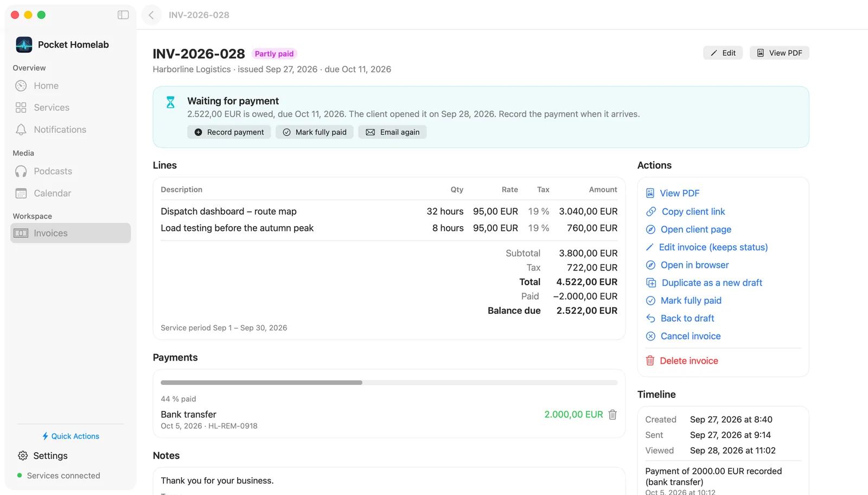868x495 pixels.
Task: Click the Viewed Sep 28 timeline entry
Action: (711, 451)
